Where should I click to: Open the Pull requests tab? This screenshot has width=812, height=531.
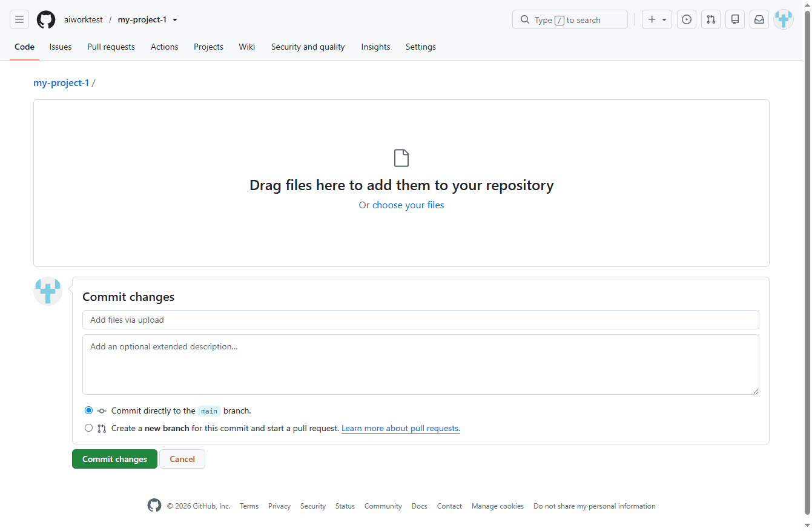111,47
